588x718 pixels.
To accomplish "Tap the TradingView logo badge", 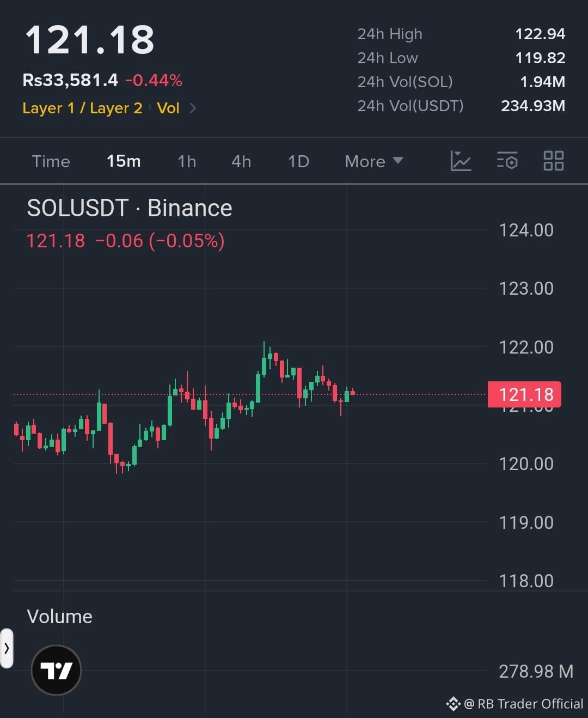I will click(56, 670).
